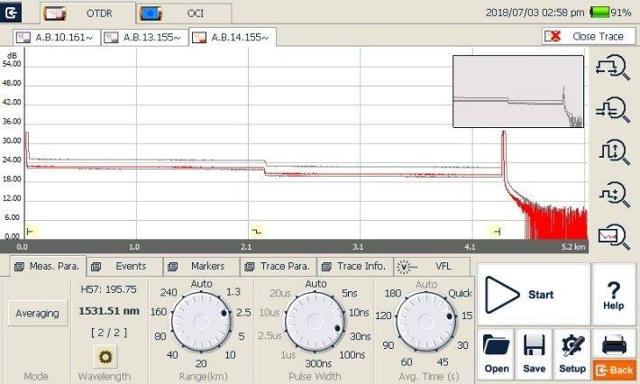This screenshot has height=384, width=640.
Task: Open the Trace Para. tab
Action: click(x=278, y=266)
